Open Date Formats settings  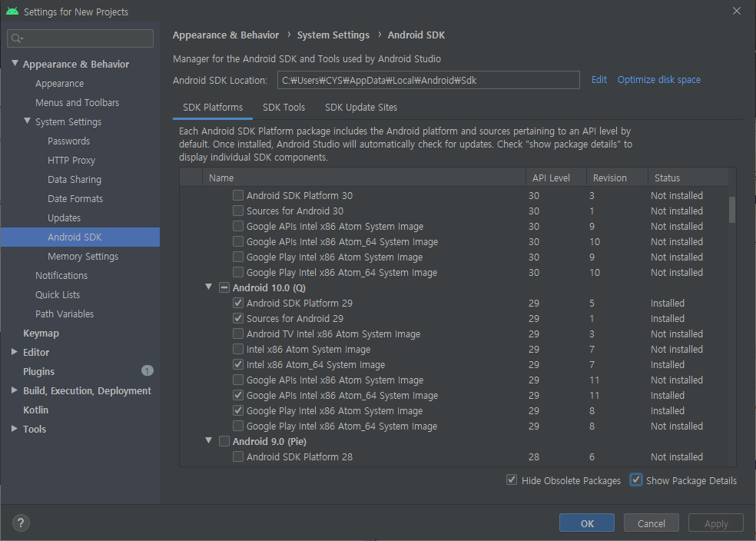click(75, 199)
